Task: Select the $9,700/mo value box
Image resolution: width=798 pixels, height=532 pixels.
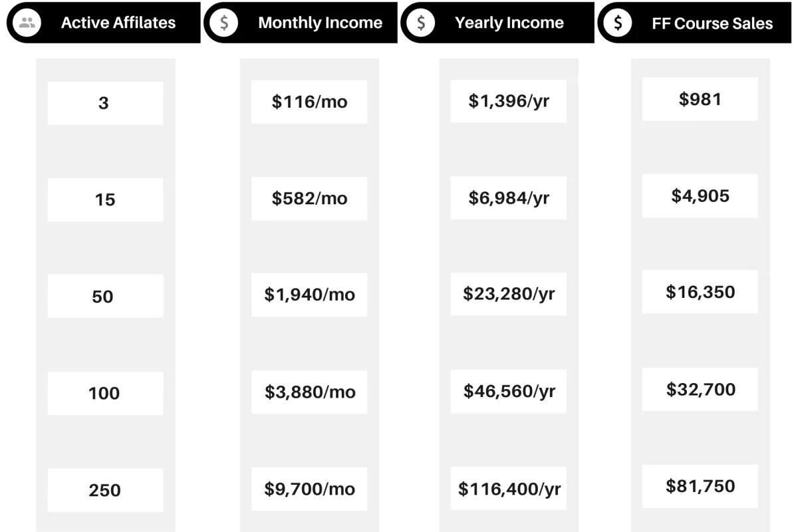Action: [x=309, y=489]
